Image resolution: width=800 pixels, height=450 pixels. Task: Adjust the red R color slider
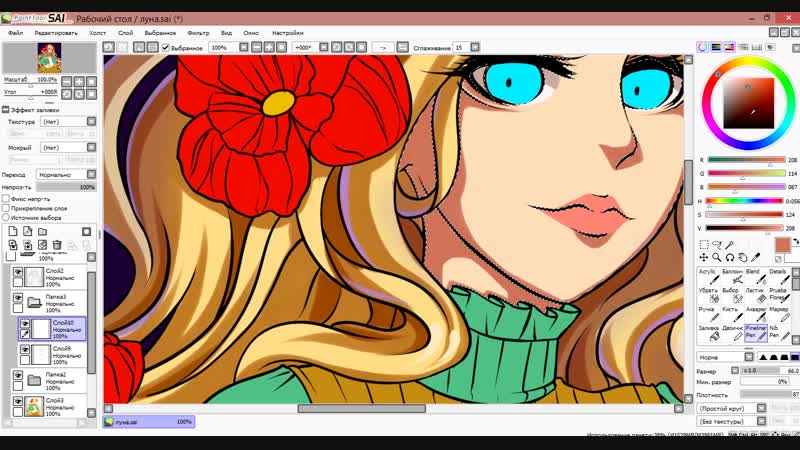746,160
